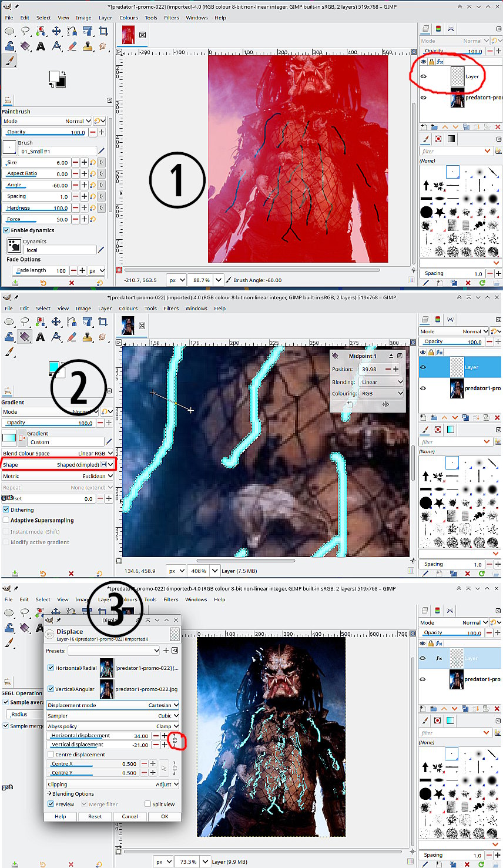Open Blend Colour Space 'Linear RGB' dropdown
Viewport: 503px width, 868px height.
[x=58, y=453]
